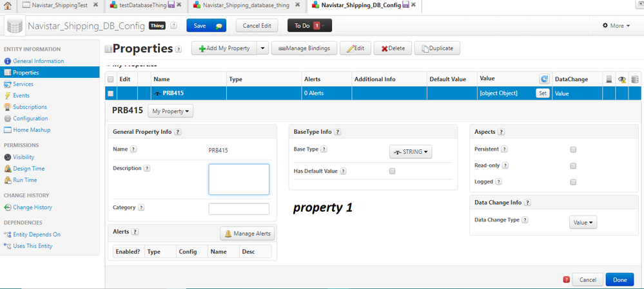Click help icon next to Category label
This screenshot has width=644, height=289.
pos(141,207)
